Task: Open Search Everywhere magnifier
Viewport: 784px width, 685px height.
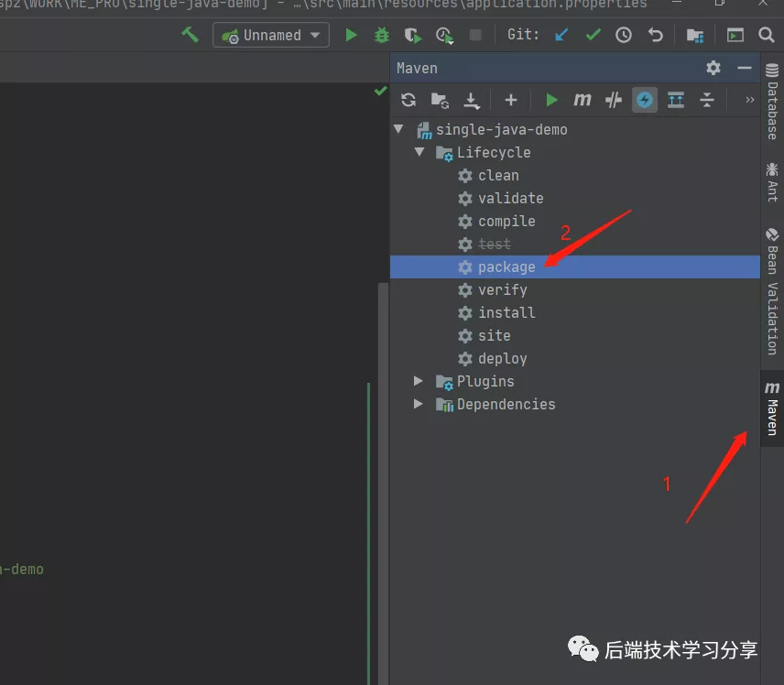Action: [x=766, y=35]
